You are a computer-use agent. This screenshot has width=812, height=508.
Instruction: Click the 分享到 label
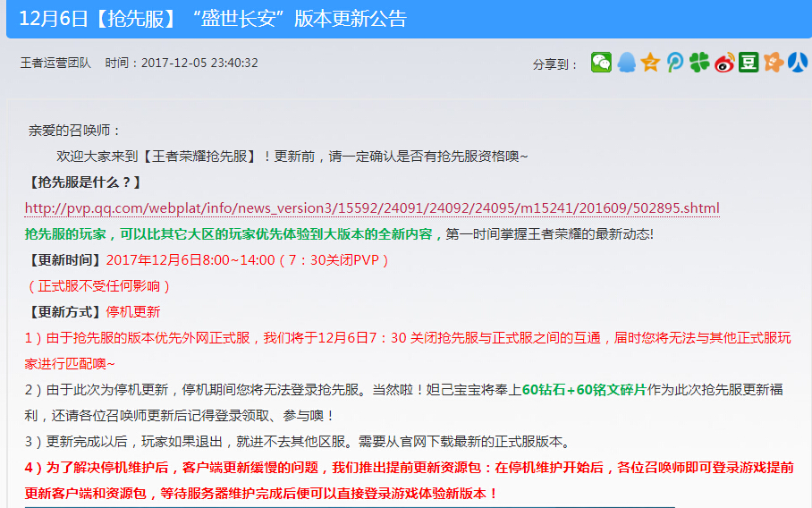tap(555, 64)
